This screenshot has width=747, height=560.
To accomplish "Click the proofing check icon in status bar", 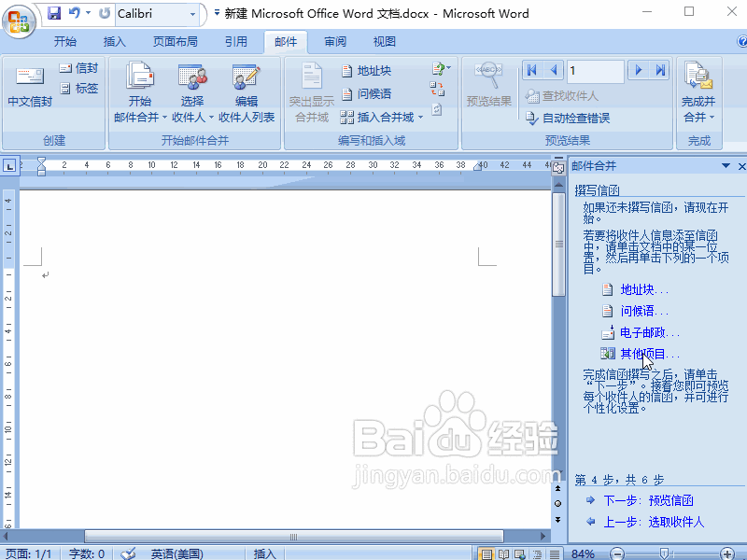I will click(128, 553).
